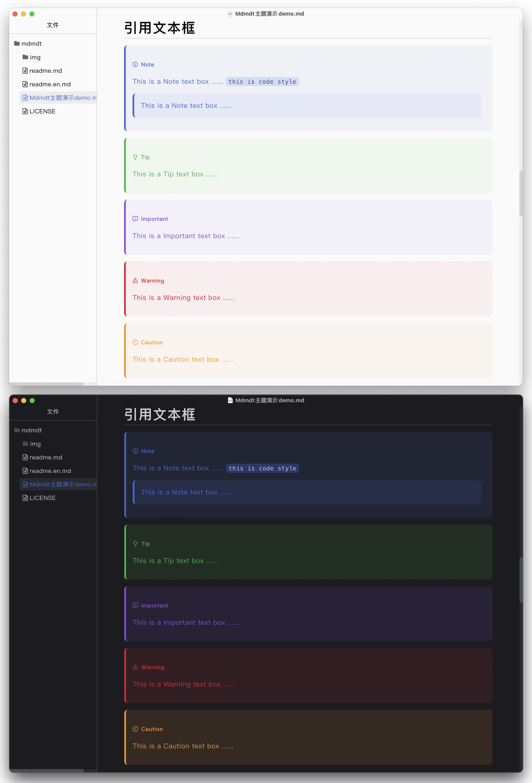
Task: Click inline code 'this is code style' in dark window
Action: click(263, 468)
